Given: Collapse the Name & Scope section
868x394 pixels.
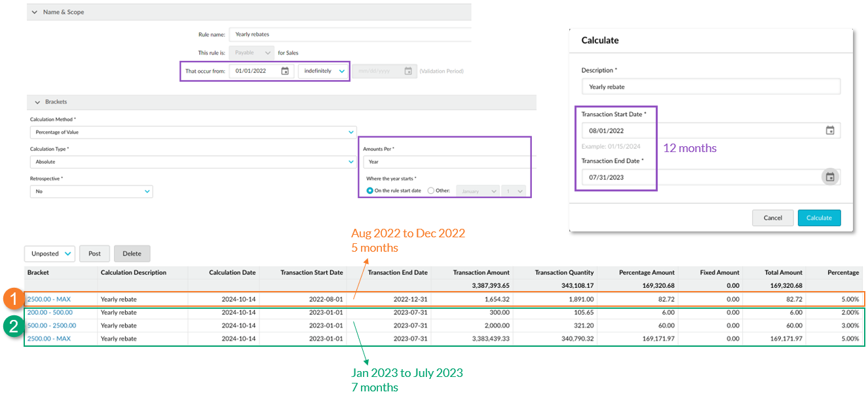Looking at the screenshot, I should click(35, 12).
